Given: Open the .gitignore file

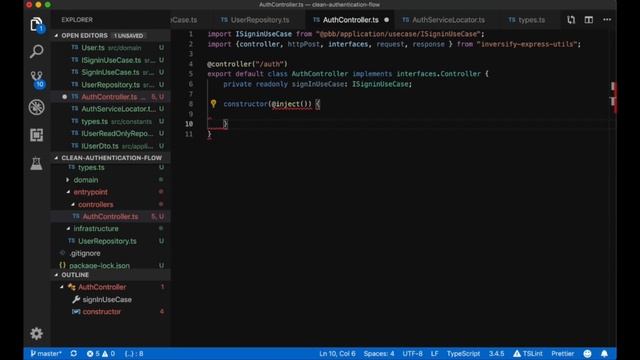Looking at the screenshot, I should point(110,253).
